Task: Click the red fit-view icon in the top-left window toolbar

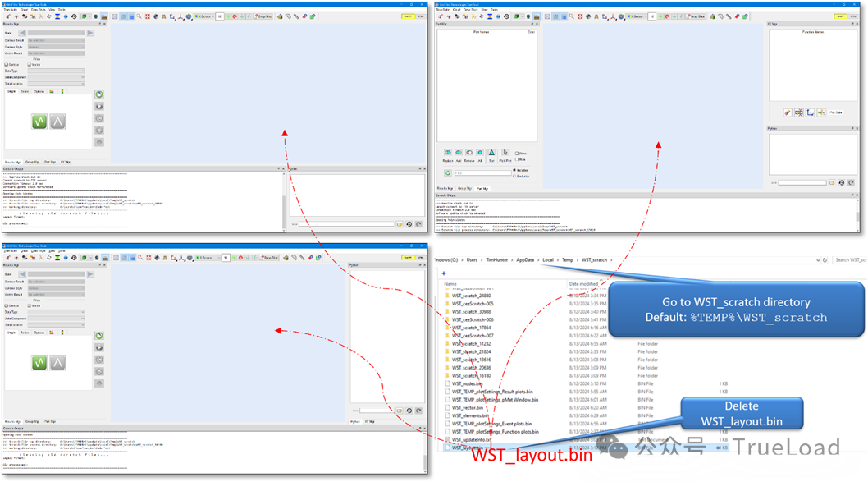Action: coord(148,16)
